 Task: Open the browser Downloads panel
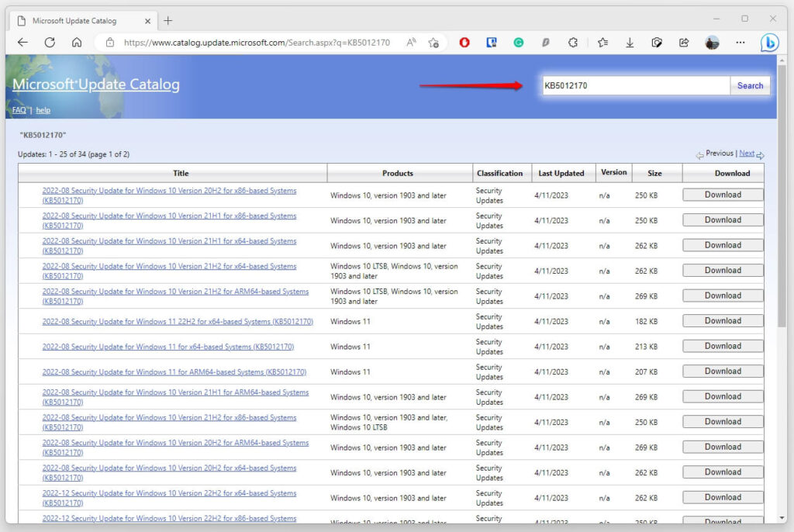pyautogui.click(x=630, y=43)
